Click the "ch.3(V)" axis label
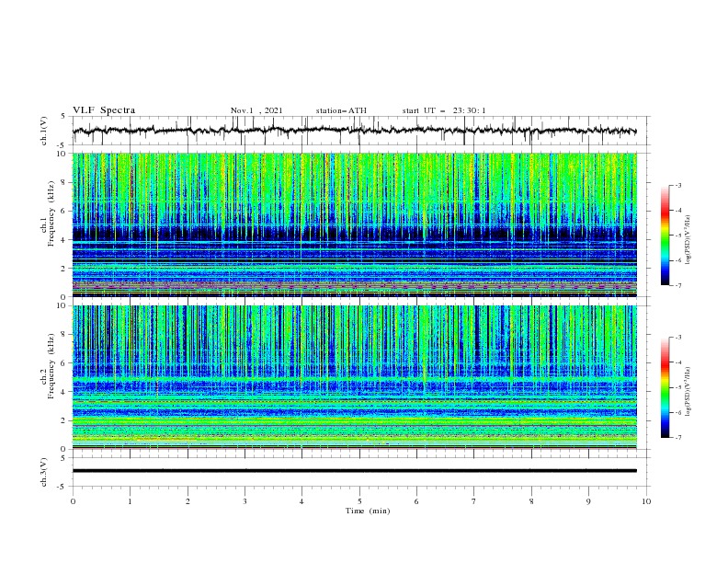Screen dimensions: 728x563 tap(44, 472)
